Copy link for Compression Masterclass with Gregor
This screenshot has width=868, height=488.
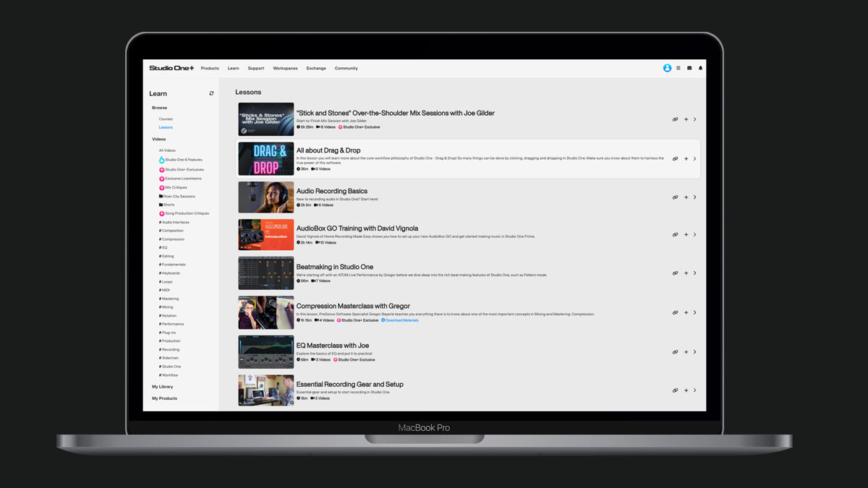tap(675, 313)
